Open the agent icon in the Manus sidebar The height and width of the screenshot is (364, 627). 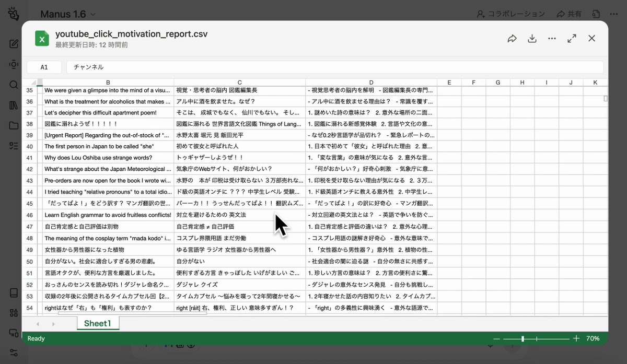(x=14, y=64)
